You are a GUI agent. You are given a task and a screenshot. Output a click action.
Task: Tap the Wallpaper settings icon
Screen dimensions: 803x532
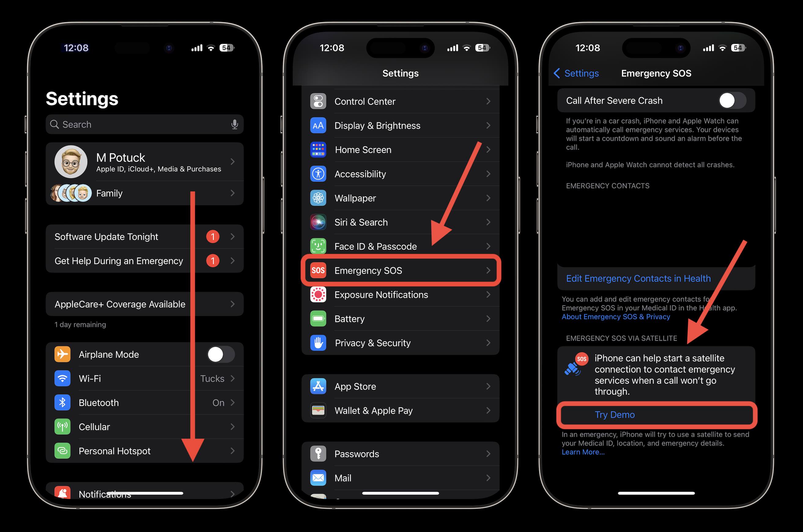[x=318, y=198]
